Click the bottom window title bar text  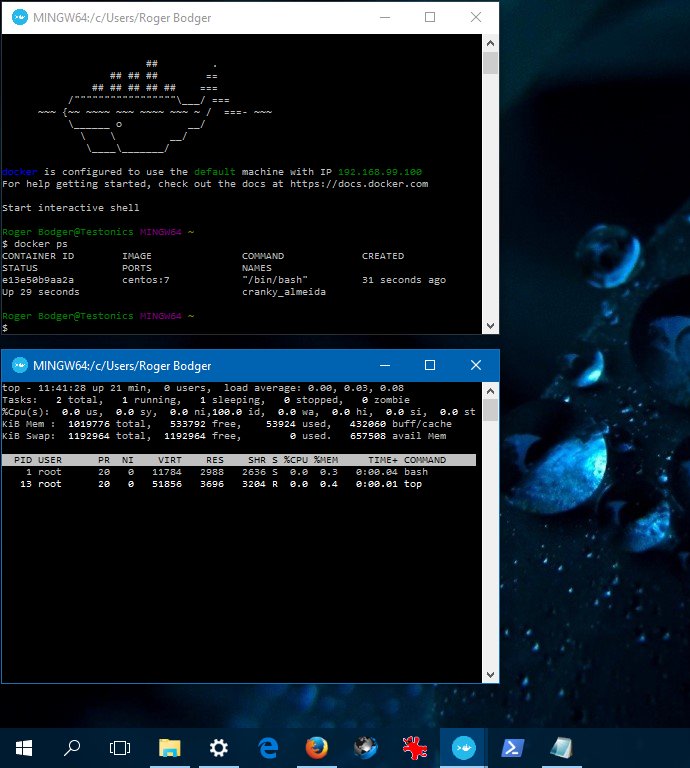(x=122, y=366)
